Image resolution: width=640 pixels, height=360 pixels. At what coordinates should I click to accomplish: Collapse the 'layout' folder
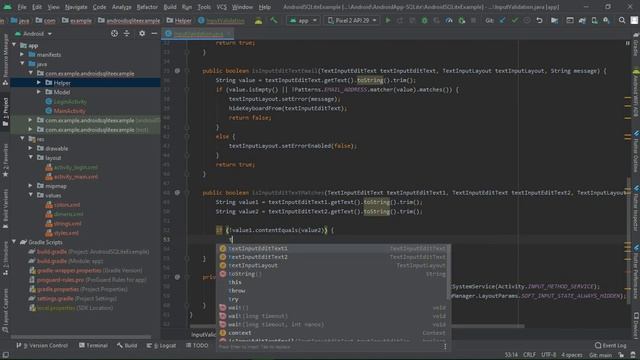[31, 158]
